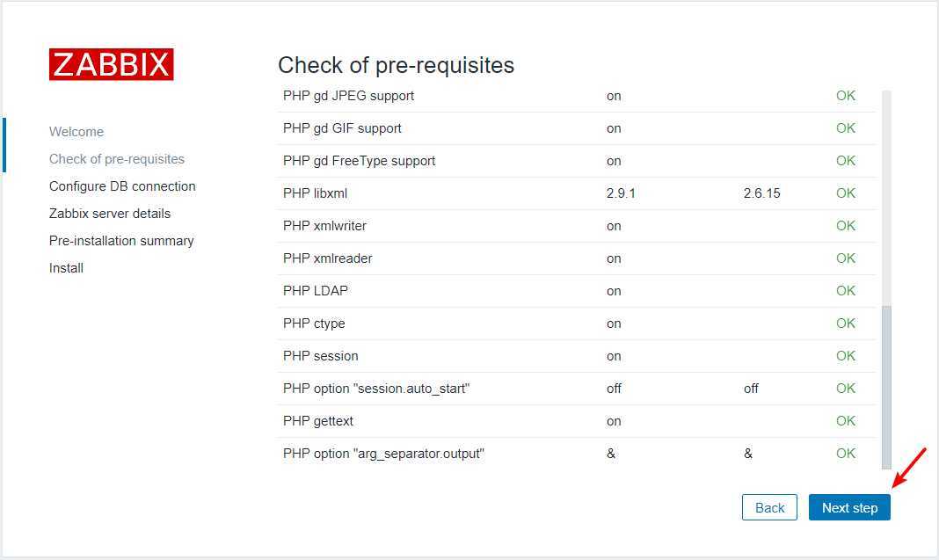Select the Install step in sidebar
Viewport: 939px width, 560px height.
[66, 268]
